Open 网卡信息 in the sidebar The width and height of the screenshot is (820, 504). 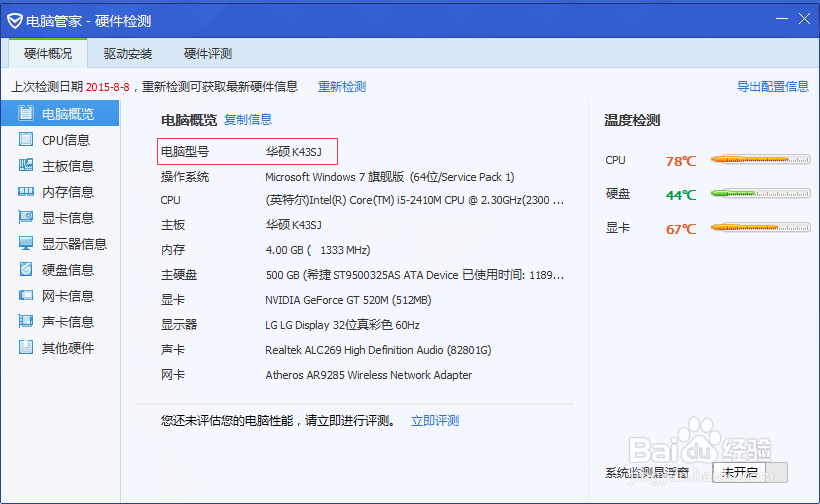click(x=60, y=296)
